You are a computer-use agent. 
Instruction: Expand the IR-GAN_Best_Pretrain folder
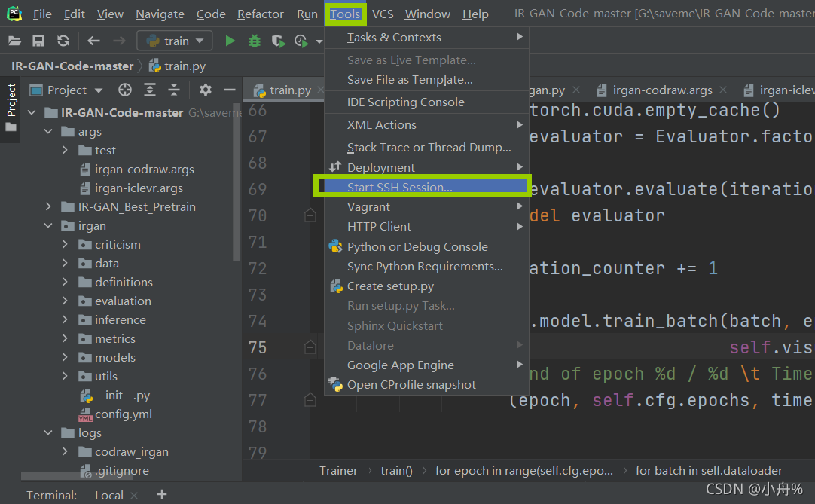[x=48, y=206]
